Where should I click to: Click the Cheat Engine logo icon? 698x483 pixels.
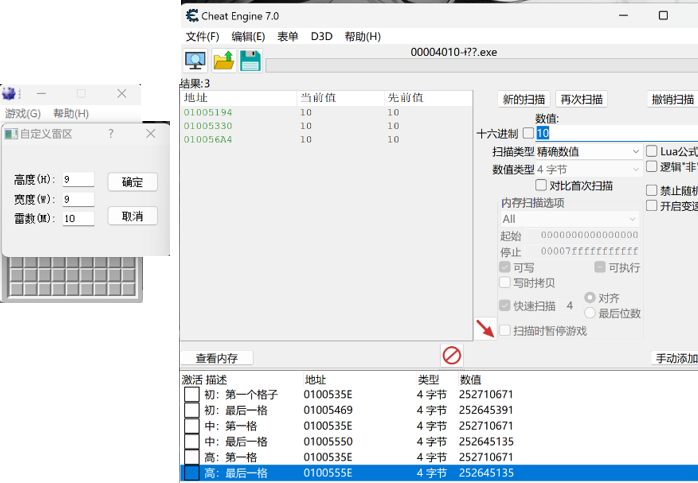click(x=192, y=16)
